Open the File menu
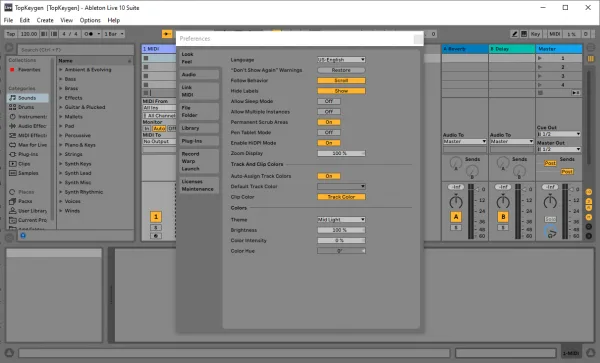This screenshot has width=600, height=363. (x=8, y=20)
